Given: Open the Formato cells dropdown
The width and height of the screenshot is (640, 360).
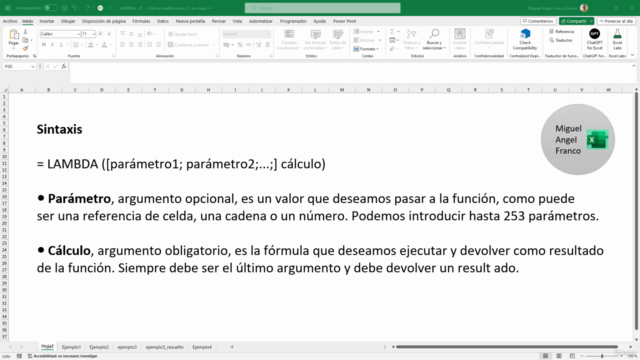Looking at the screenshot, I should pos(366,49).
